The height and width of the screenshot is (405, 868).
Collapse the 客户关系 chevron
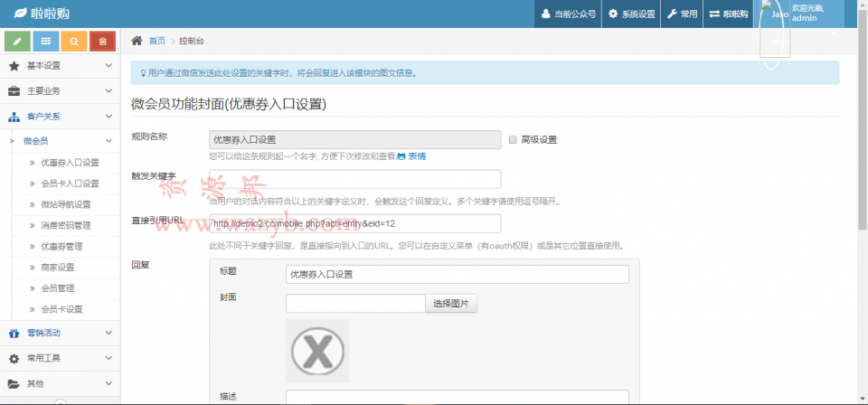108,117
